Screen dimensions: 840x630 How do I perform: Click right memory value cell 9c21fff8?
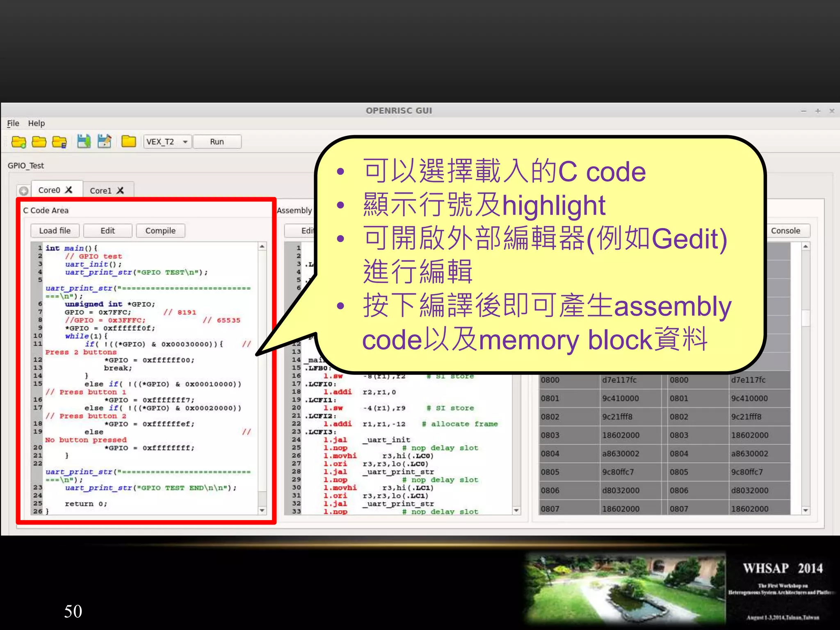click(759, 417)
